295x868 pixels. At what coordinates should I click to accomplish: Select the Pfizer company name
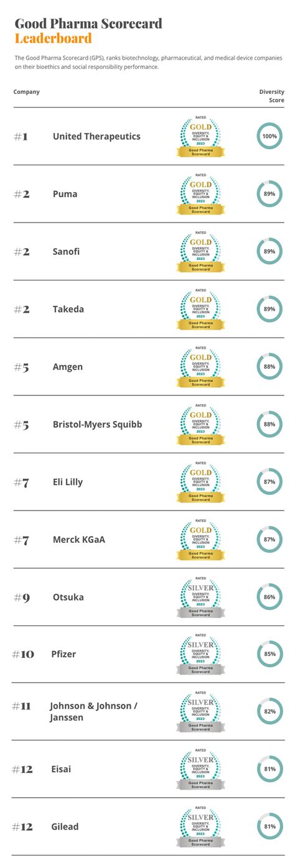click(64, 654)
